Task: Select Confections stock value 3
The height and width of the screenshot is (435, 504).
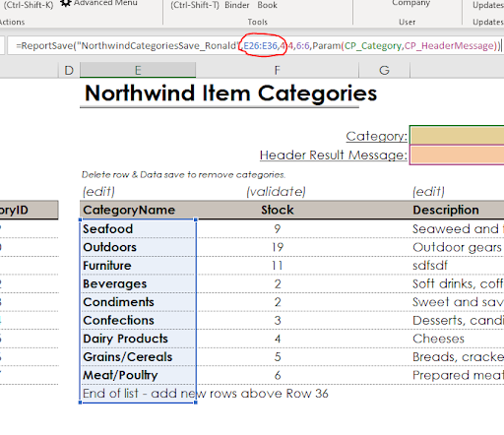Action: click(278, 321)
